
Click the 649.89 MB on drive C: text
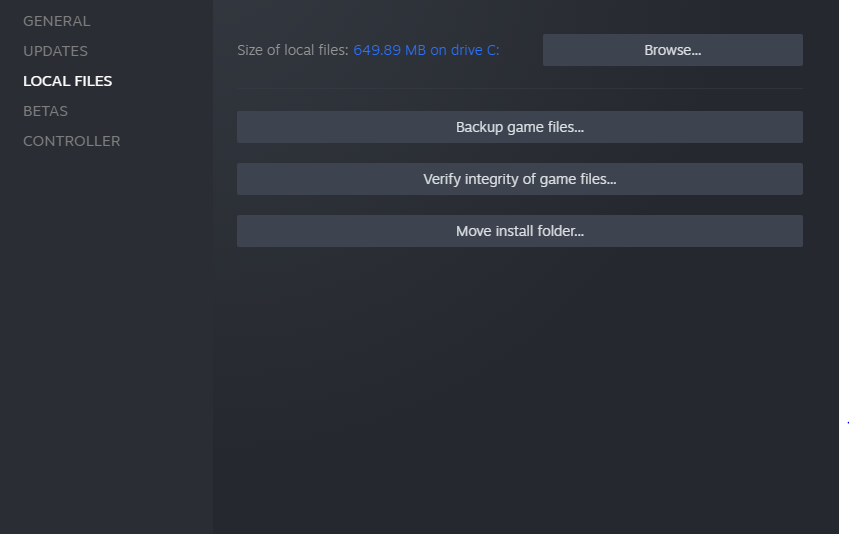tap(426, 50)
